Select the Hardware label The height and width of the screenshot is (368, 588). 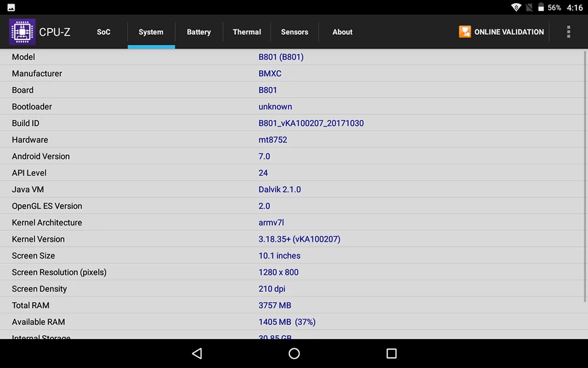30,140
